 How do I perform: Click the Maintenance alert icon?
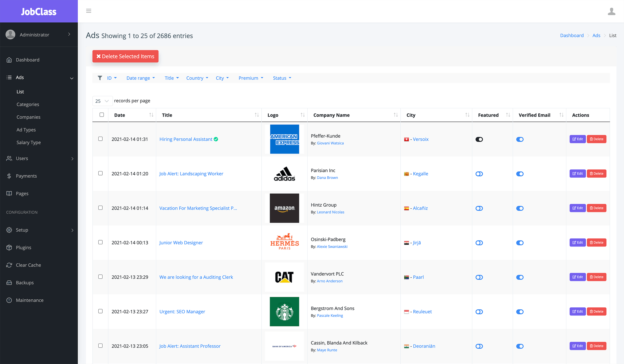(9, 300)
